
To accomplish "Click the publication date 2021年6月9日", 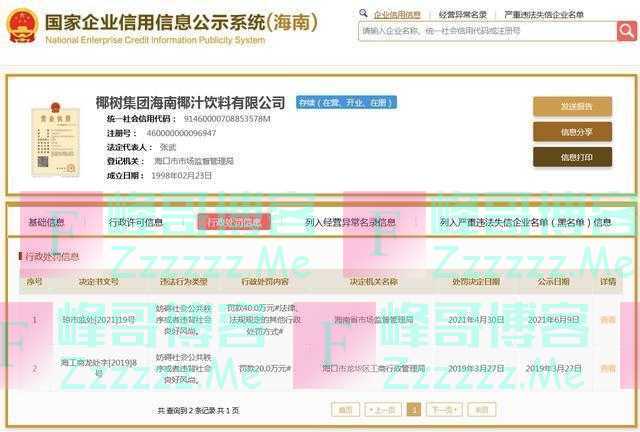I will 553,320.
